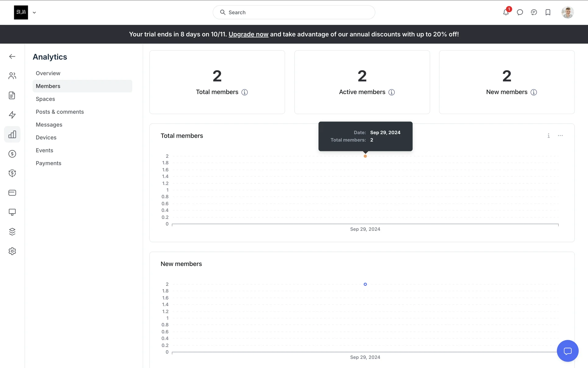Click the back arrow in sidebar
This screenshot has height=368, width=588.
(x=12, y=56)
